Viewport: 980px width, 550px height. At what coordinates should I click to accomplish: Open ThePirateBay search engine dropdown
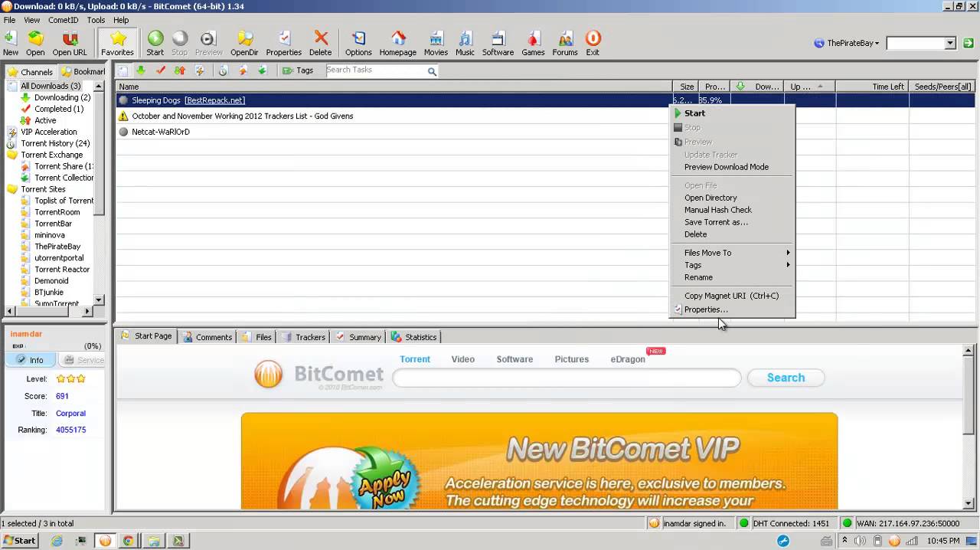pos(847,44)
